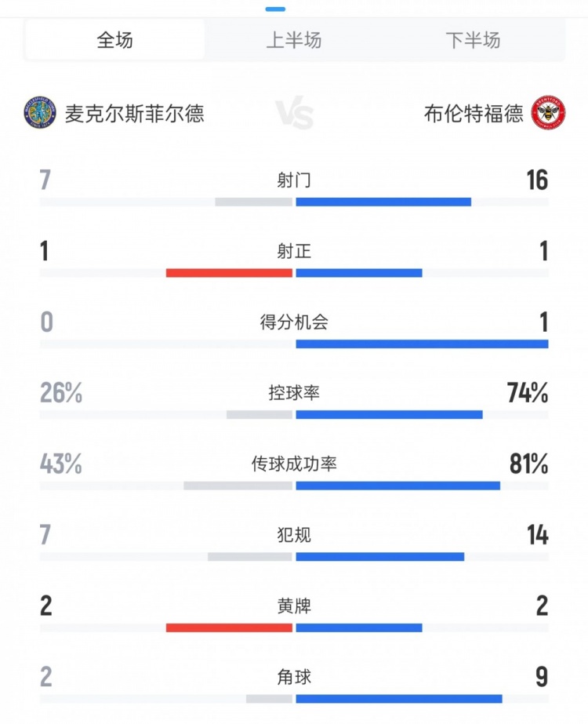
Task: Switch to the 上半场 tab
Action: [x=294, y=40]
